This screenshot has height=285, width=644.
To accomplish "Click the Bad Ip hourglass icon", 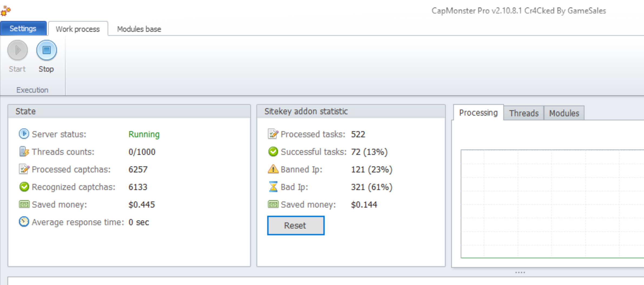I will [273, 187].
